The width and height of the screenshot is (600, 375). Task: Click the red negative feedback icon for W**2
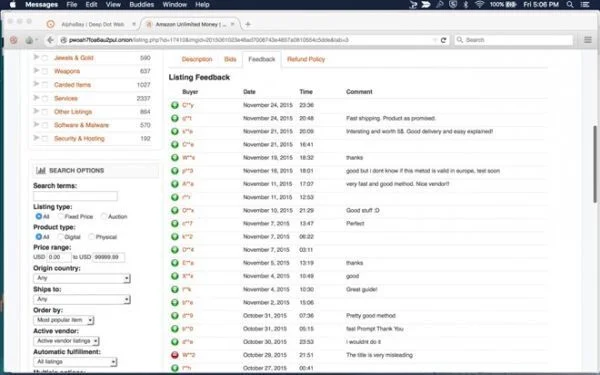click(174, 355)
